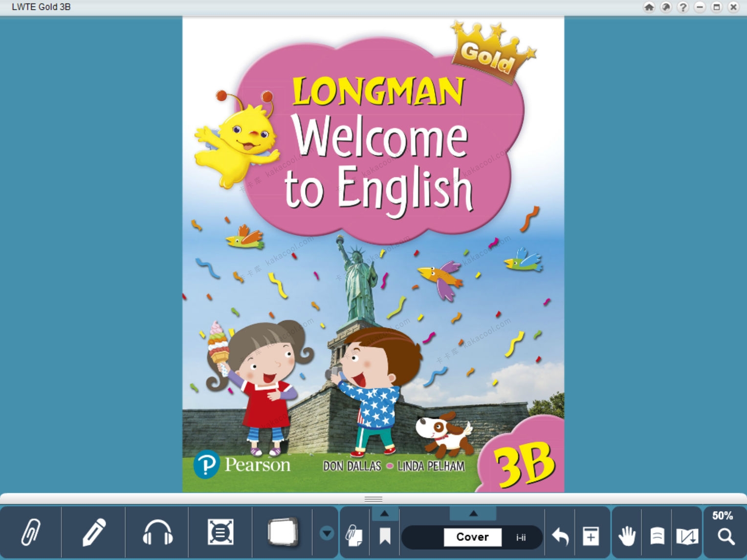Click the undo back arrow
The height and width of the screenshot is (560, 747).
tap(560, 537)
